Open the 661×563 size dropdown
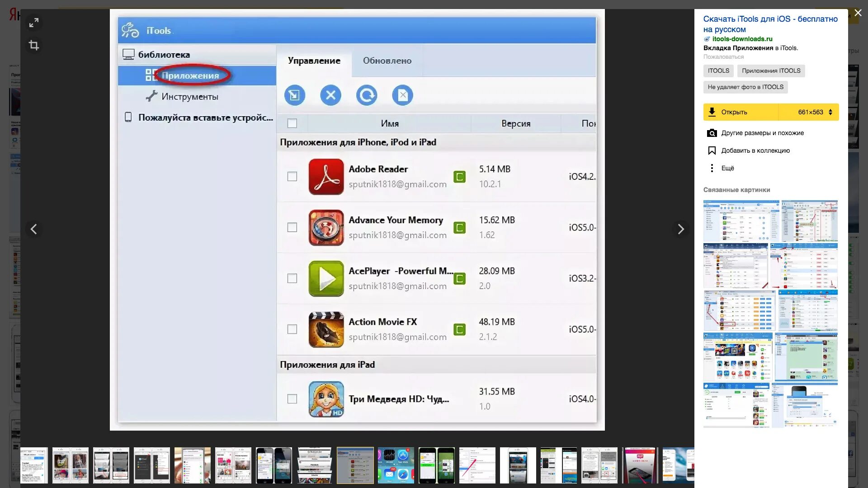This screenshot has height=488, width=868. (815, 112)
